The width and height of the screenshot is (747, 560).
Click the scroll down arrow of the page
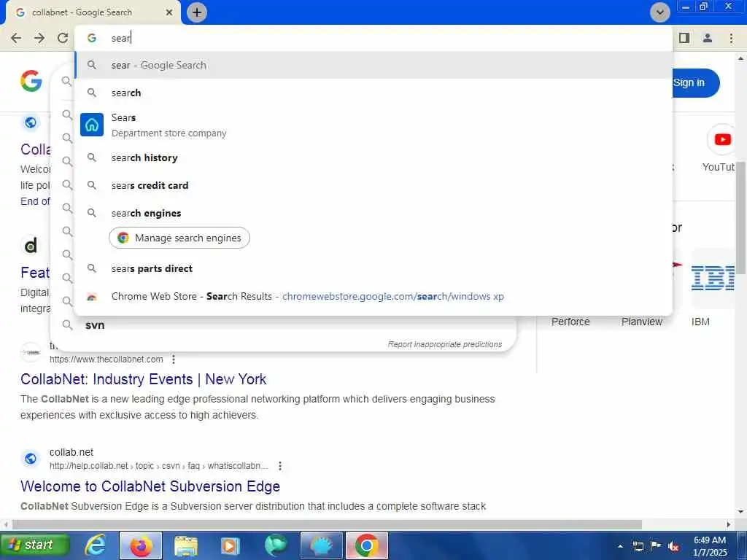[x=741, y=513]
